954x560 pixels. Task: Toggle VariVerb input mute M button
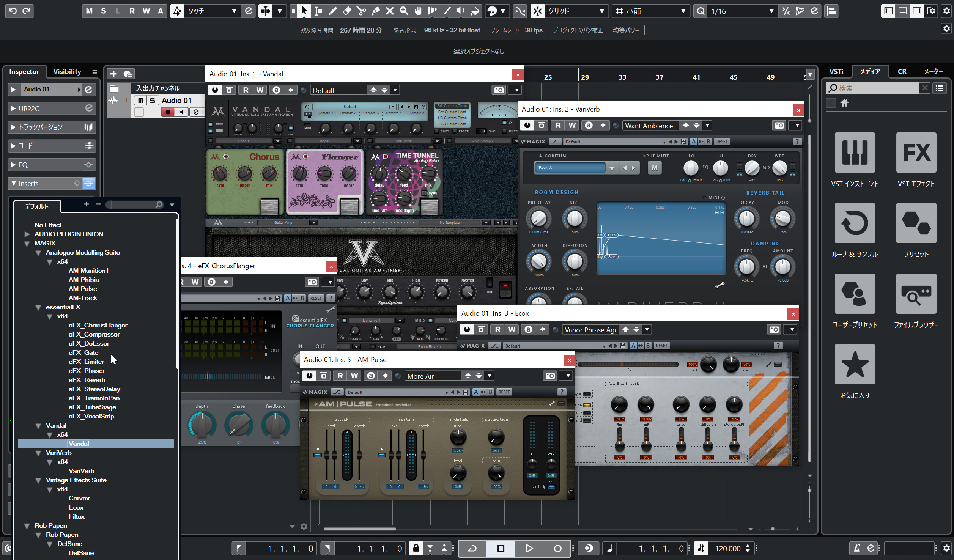655,168
